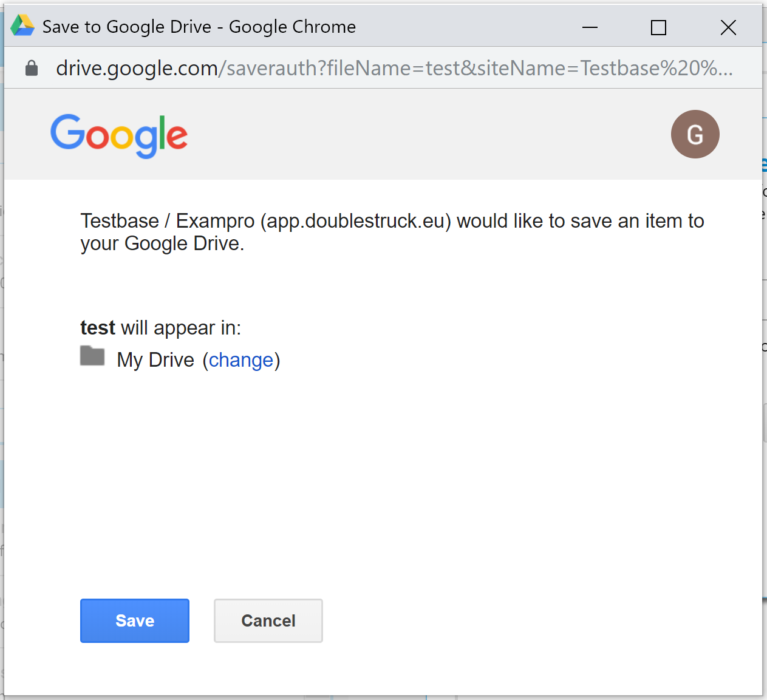This screenshot has height=700, width=767.
Task: Click the 'your Google Drive.' text line
Action: click(x=162, y=243)
